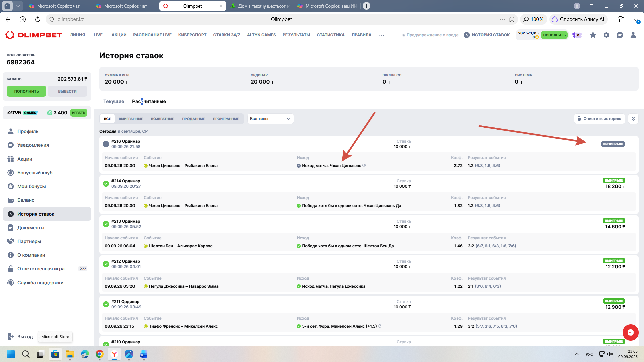Image resolution: width=644 pixels, height=362 pixels.
Task: Open the address bar three-dots page menu
Action: [x=502, y=19]
